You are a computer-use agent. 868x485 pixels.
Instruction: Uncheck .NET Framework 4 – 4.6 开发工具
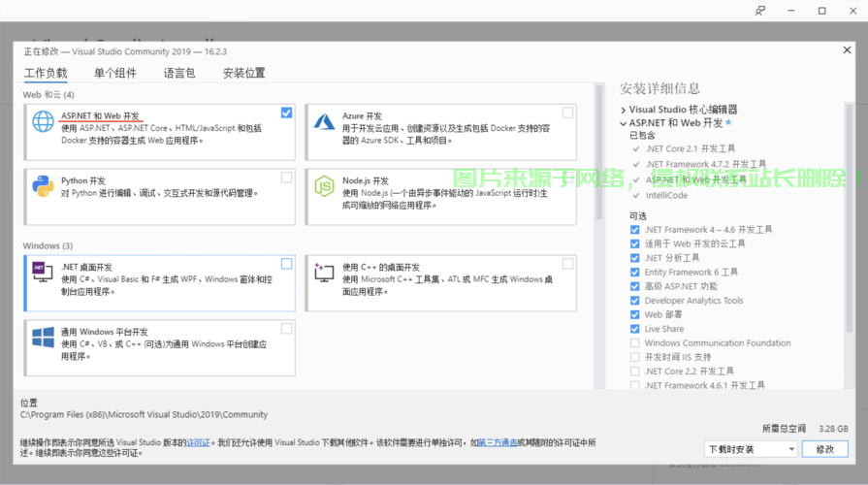(635, 229)
